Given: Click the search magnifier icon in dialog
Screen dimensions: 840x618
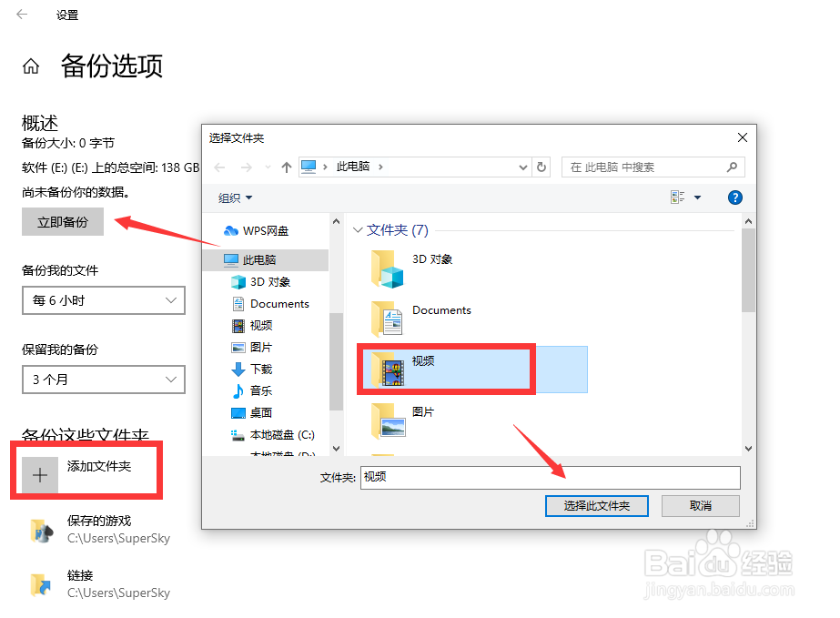Looking at the screenshot, I should (x=732, y=167).
